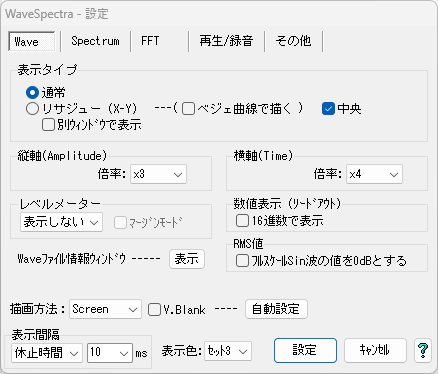
Task: Click the 自動設定 button
Action: tap(276, 309)
